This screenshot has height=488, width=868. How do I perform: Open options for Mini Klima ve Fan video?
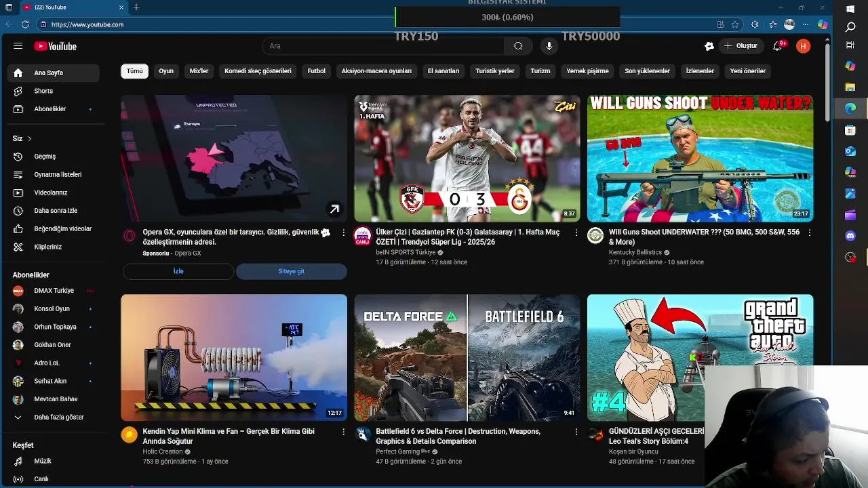[344, 432]
